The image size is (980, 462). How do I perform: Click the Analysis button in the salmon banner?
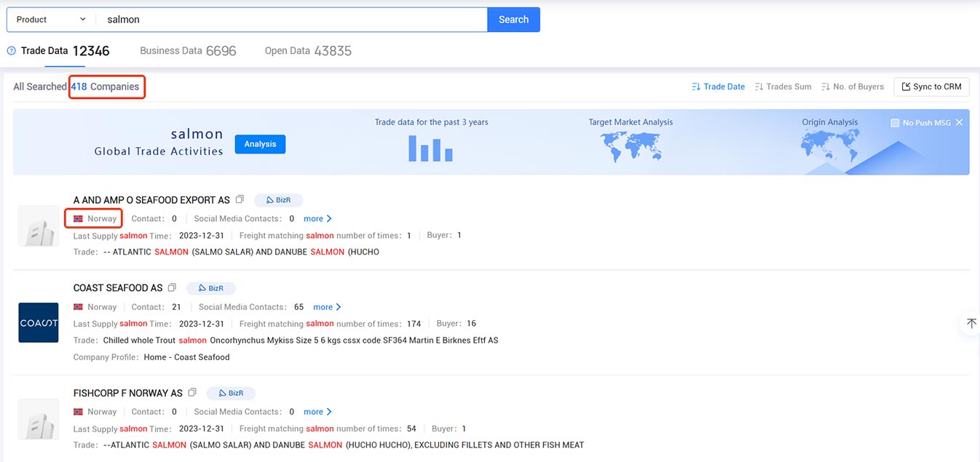(260, 144)
